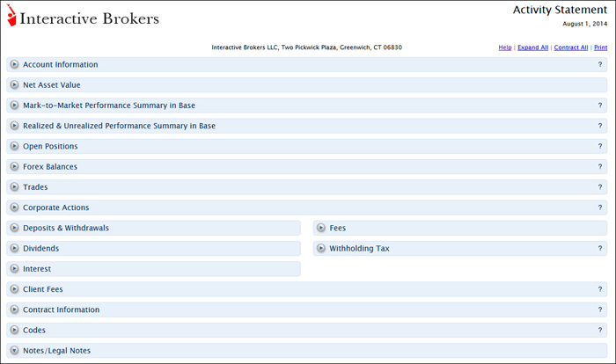Select the Trades heading text
The width and height of the screenshot is (616, 364).
(35, 187)
